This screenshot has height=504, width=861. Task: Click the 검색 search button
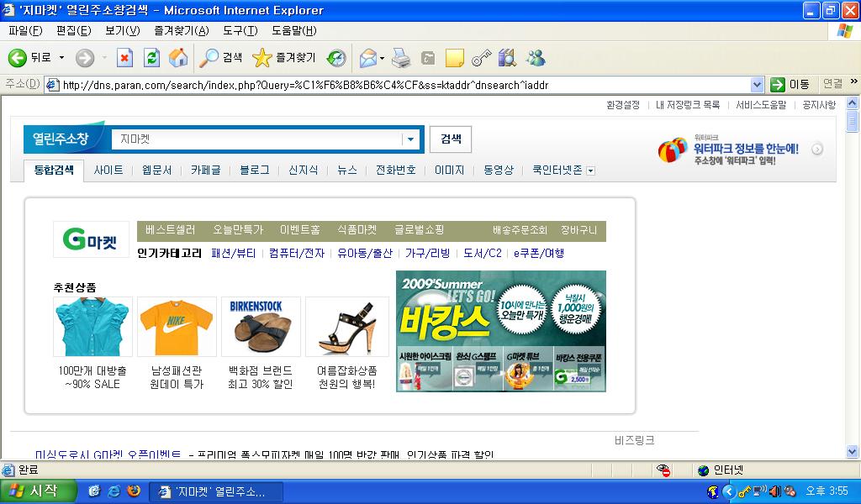click(451, 139)
